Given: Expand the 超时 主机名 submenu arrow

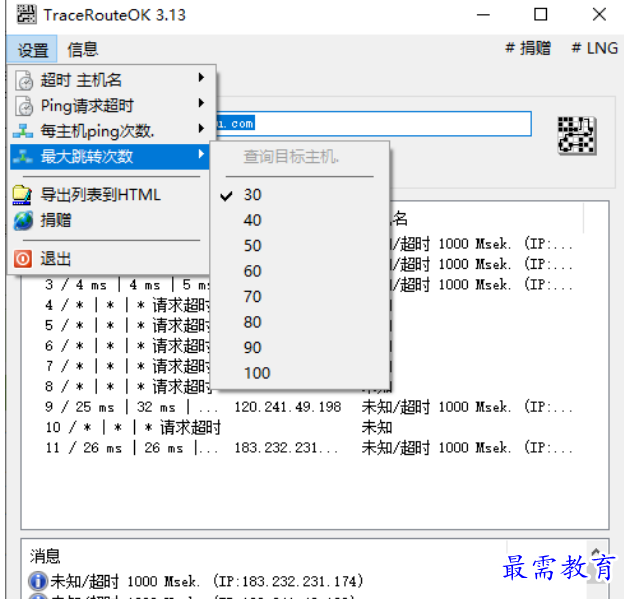Looking at the screenshot, I should click(x=201, y=77).
